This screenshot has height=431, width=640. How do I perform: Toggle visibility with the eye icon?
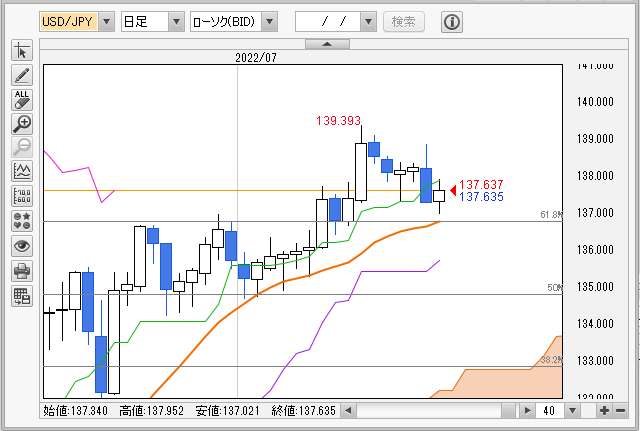point(22,246)
